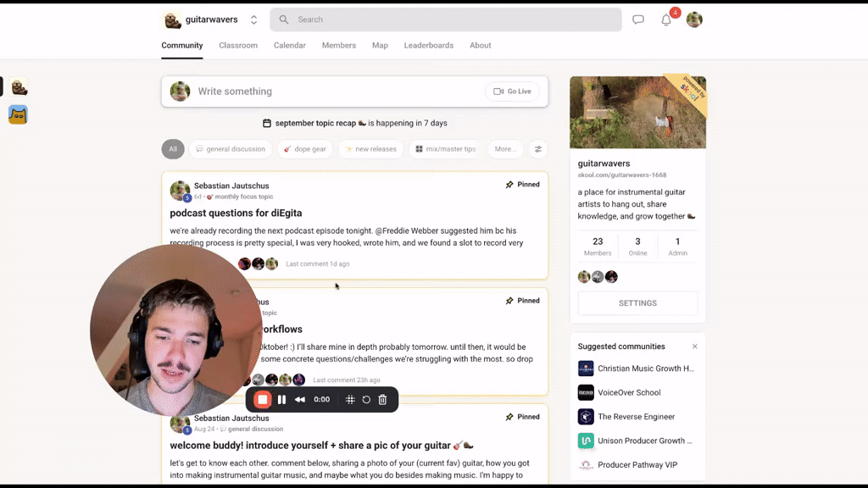Viewport: 868px width, 488px height.
Task: Filter by mix/master tips
Action: pos(446,149)
